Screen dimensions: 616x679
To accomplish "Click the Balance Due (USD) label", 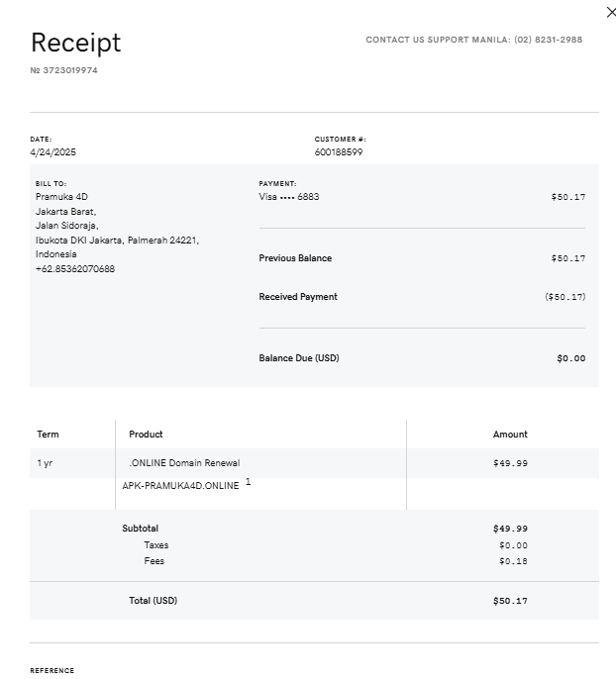I will [x=298, y=358].
